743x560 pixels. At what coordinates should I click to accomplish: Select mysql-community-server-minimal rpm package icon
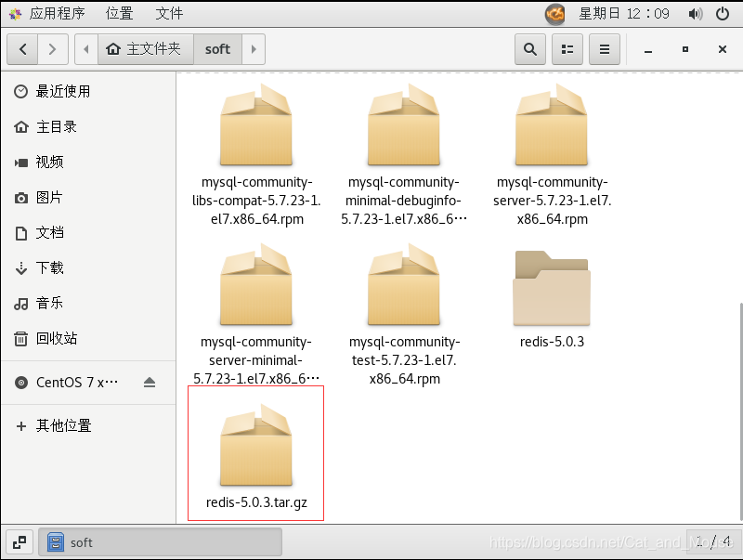pyautogui.click(x=256, y=285)
